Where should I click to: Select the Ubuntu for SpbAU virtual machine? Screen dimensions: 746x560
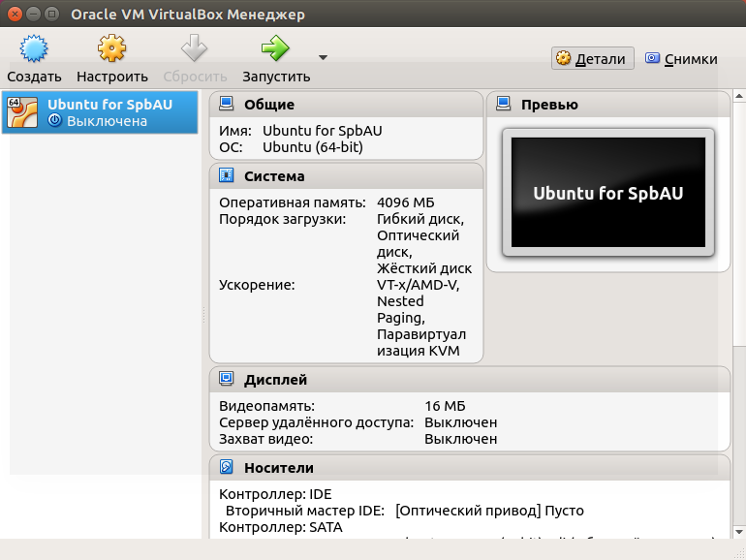[x=109, y=112]
